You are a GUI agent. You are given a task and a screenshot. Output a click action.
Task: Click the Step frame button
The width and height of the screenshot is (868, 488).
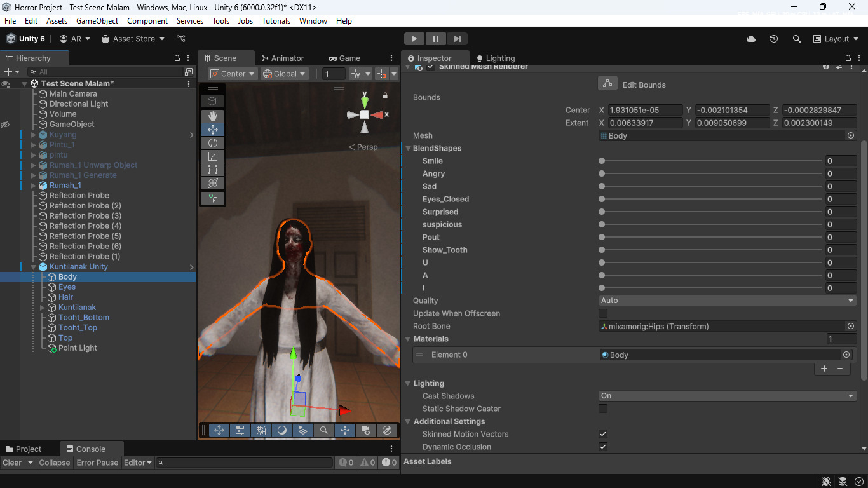point(457,39)
